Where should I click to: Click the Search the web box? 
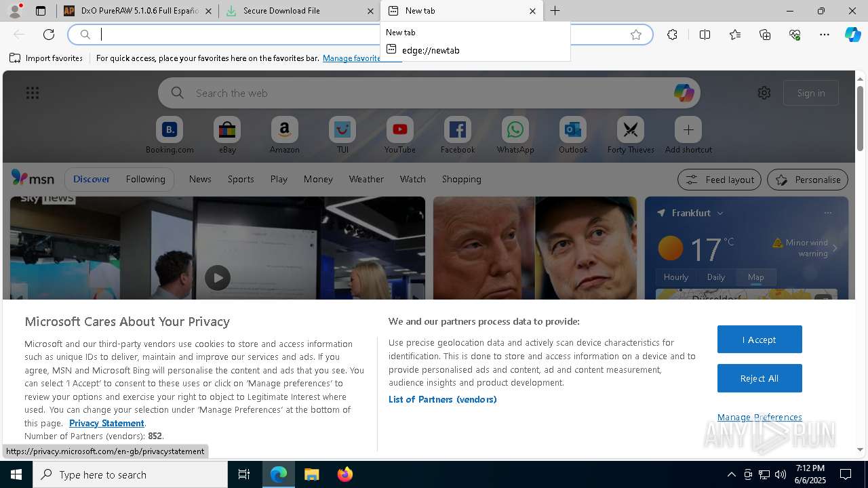[x=429, y=93]
